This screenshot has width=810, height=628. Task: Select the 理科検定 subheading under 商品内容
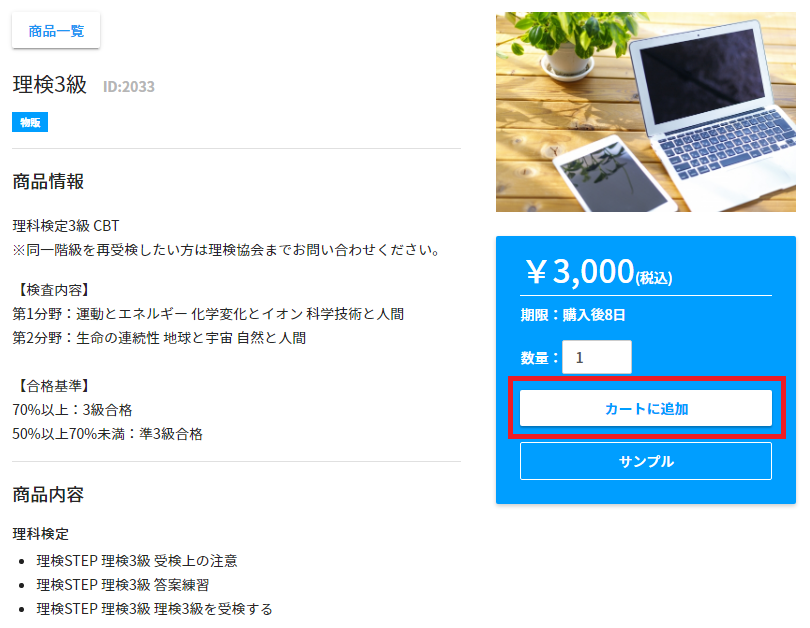tap(41, 534)
